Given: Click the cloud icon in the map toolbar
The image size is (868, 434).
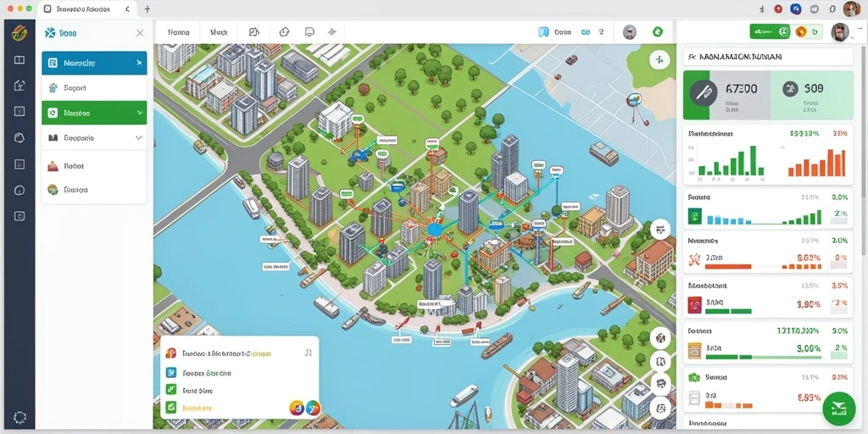Looking at the screenshot, I should pos(284,32).
